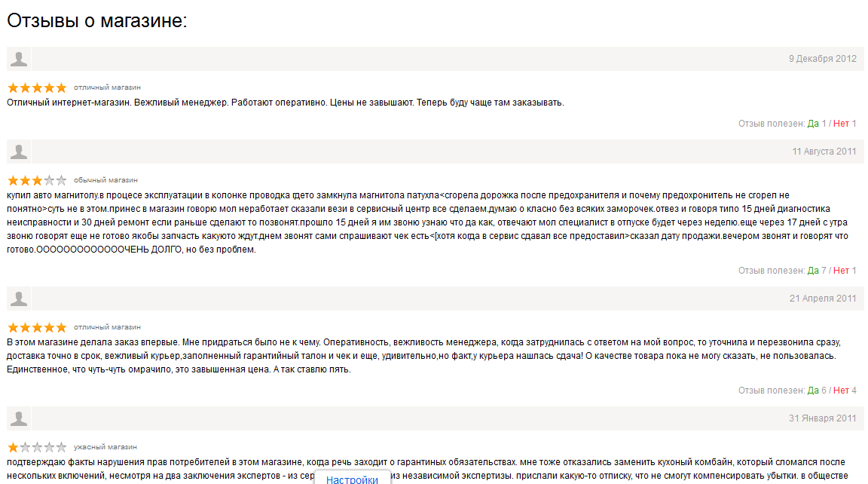Screen dimensions: 868x484
Task: Click avatar icon of 11 Августа 2011 review
Action: pos(19,152)
